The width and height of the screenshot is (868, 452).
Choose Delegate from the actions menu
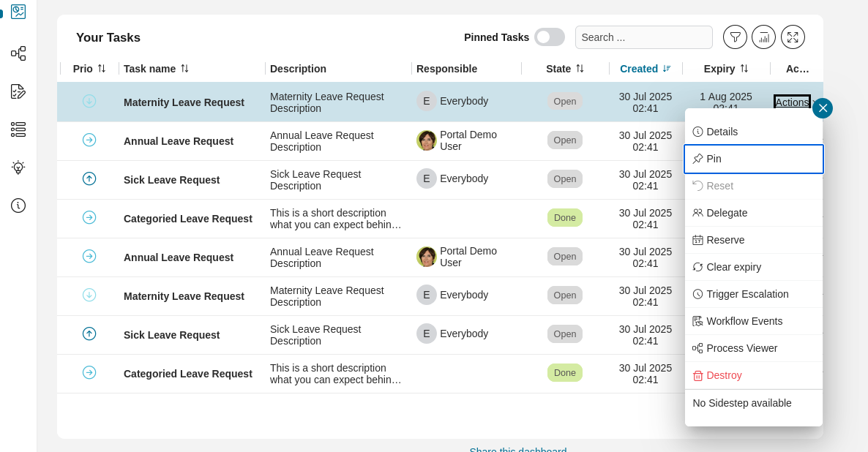coord(727,213)
